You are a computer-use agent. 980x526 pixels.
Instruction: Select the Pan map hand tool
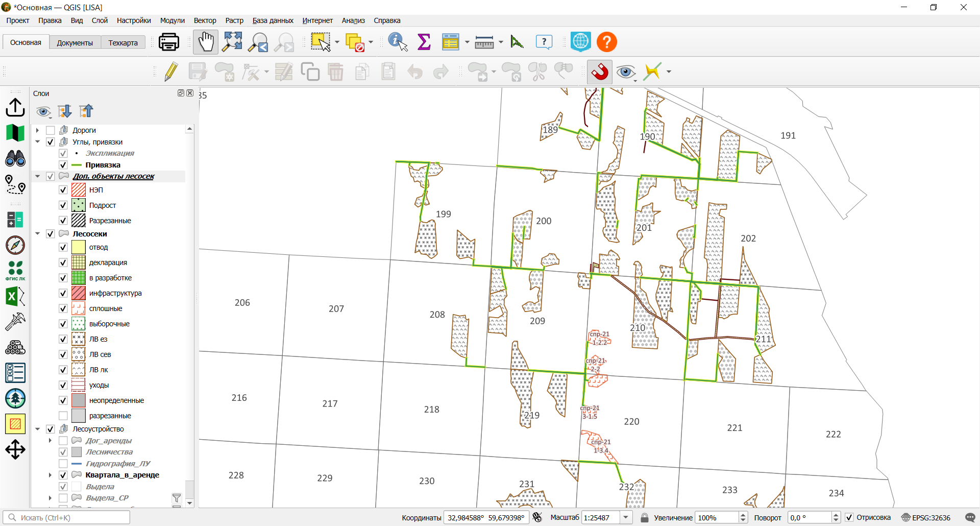(x=206, y=42)
